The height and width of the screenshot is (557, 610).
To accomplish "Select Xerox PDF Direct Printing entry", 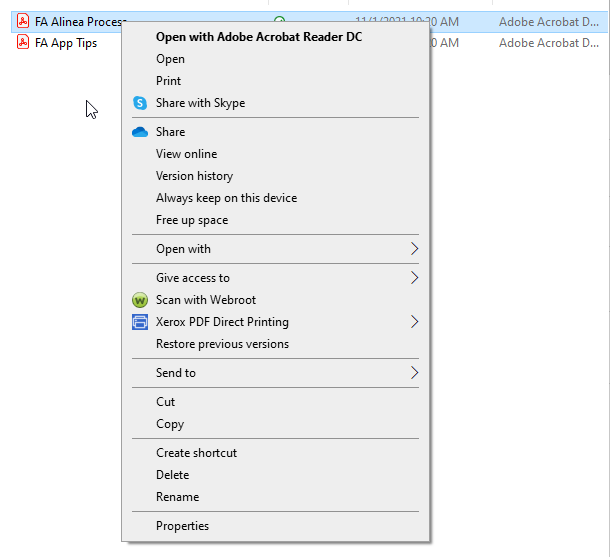I will tap(275, 322).
